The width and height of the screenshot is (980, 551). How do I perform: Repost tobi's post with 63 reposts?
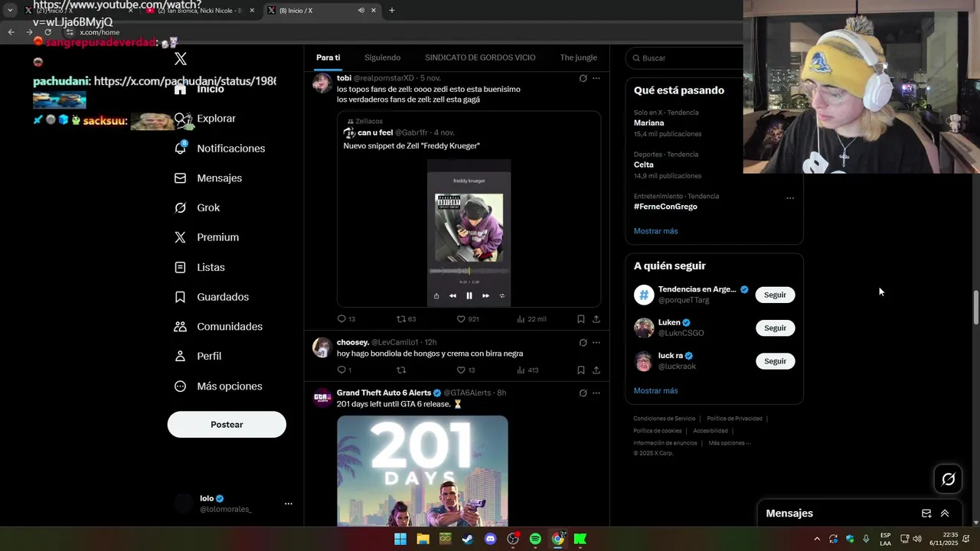tap(406, 319)
